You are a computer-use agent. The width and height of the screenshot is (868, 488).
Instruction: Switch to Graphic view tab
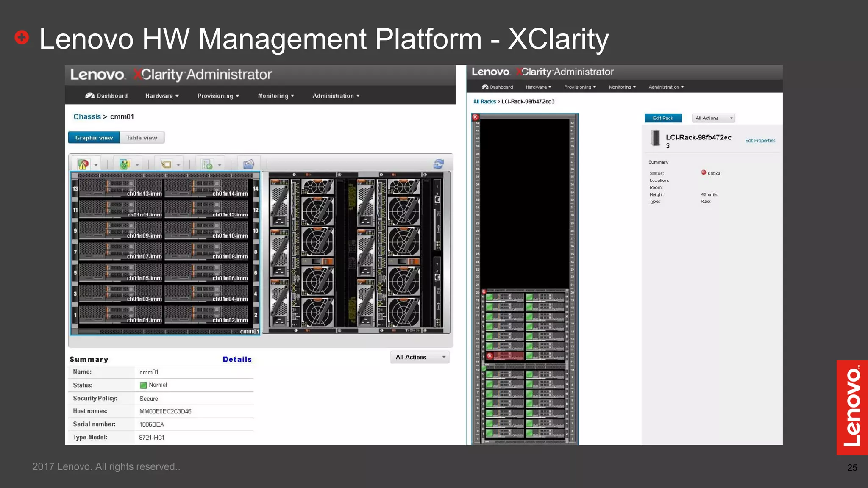click(x=94, y=138)
